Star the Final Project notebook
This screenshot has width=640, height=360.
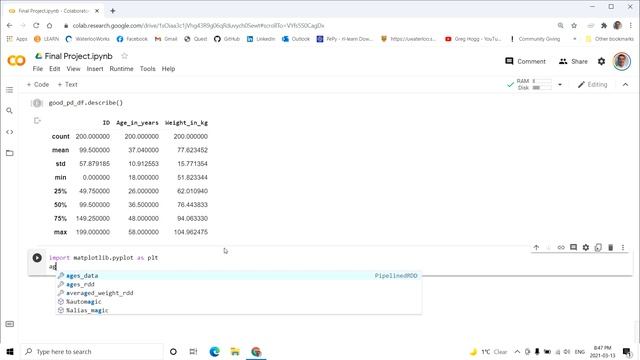(124, 56)
